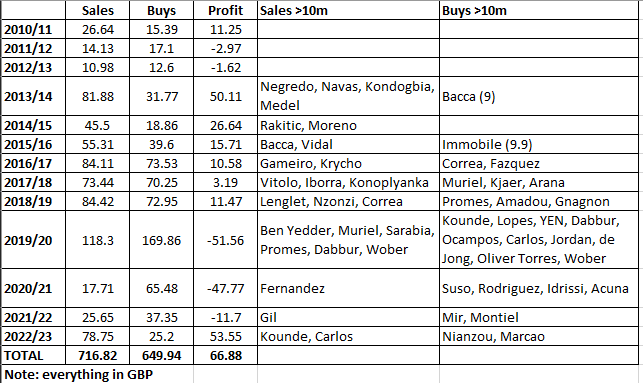The width and height of the screenshot is (643, 383).
Task: Select the Suso, Rodriguez, Idrissi, Acuna cell
Action: [539, 288]
